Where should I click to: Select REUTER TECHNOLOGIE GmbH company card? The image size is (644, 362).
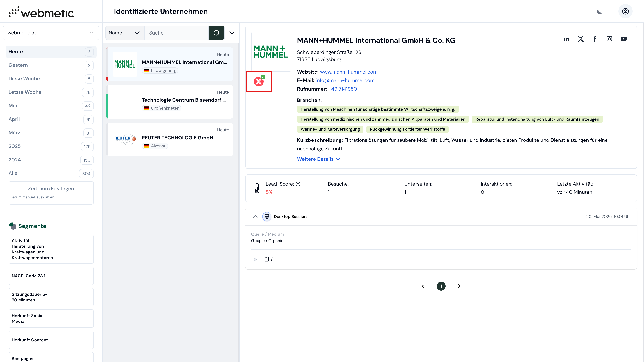click(x=170, y=139)
